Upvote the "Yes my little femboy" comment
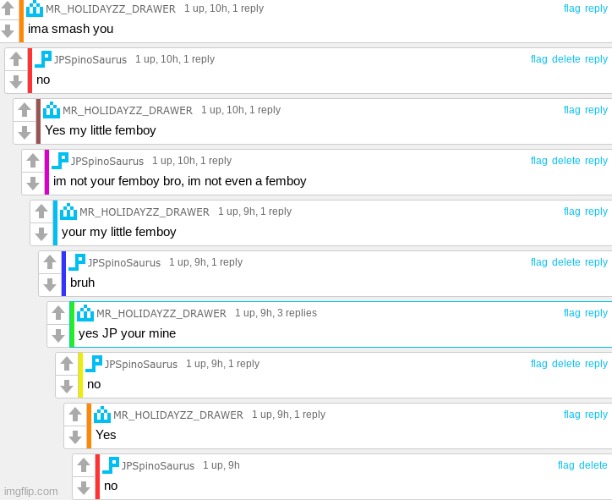Image resolution: width=612 pixels, height=500 pixels. coord(24,110)
